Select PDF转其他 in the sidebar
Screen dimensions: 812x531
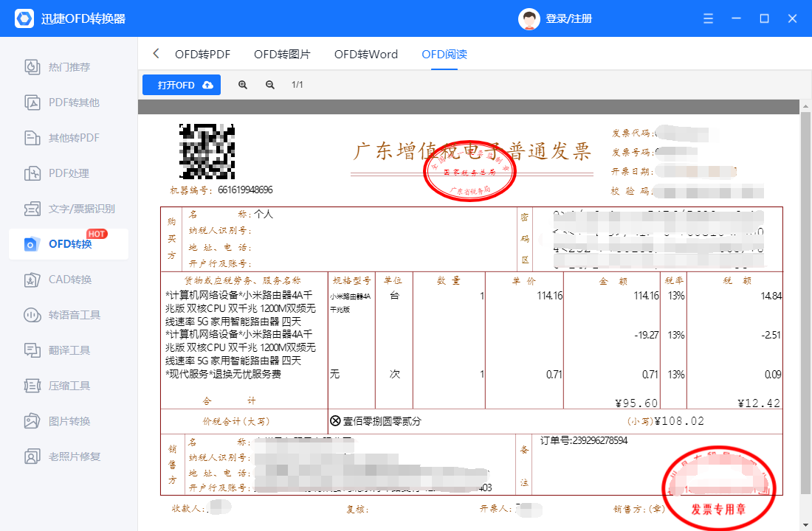click(x=67, y=102)
